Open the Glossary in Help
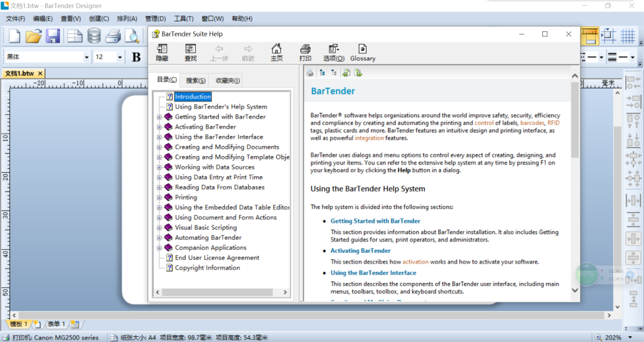Image resolution: width=644 pixels, height=342 pixels. [x=363, y=53]
